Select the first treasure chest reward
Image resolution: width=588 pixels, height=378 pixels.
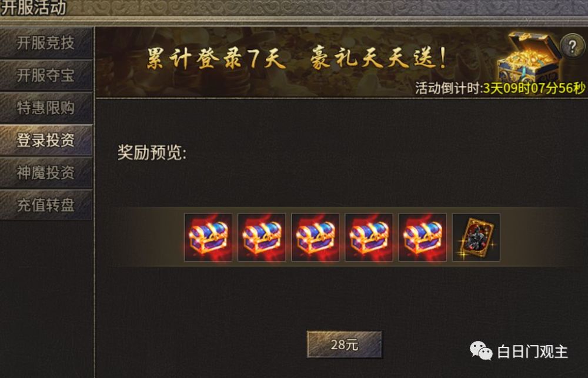pyautogui.click(x=208, y=237)
